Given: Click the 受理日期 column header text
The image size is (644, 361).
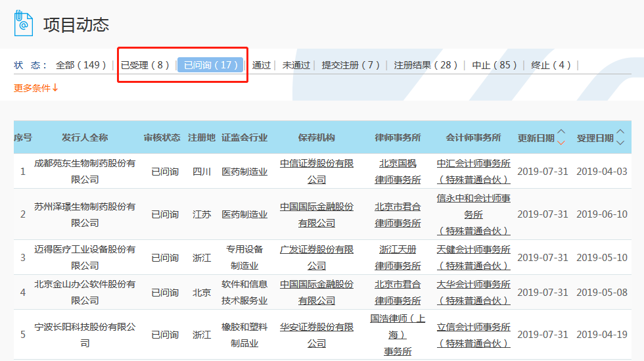Looking at the screenshot, I should [595, 138].
